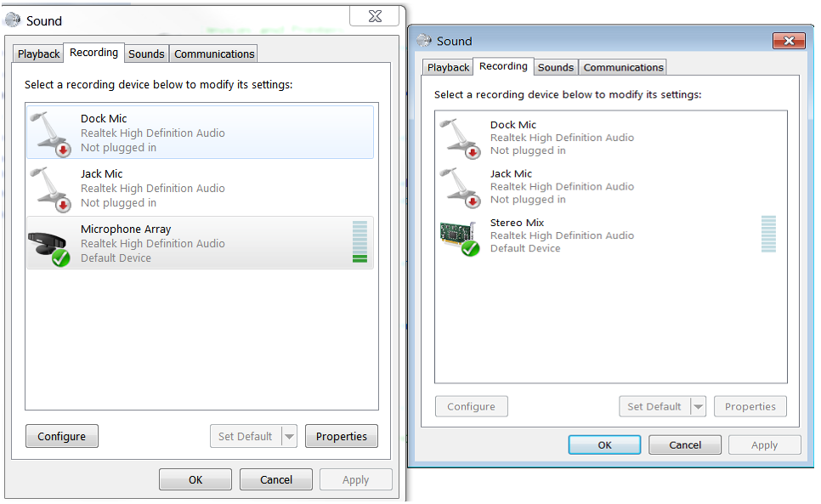
Task: Select Microphone Array icon in left window
Action: click(49, 248)
